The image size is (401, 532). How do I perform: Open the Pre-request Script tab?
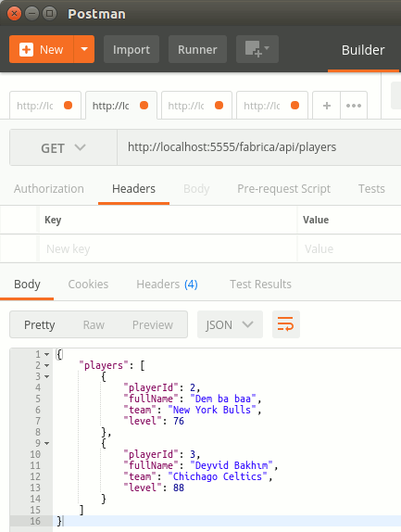coord(283,189)
